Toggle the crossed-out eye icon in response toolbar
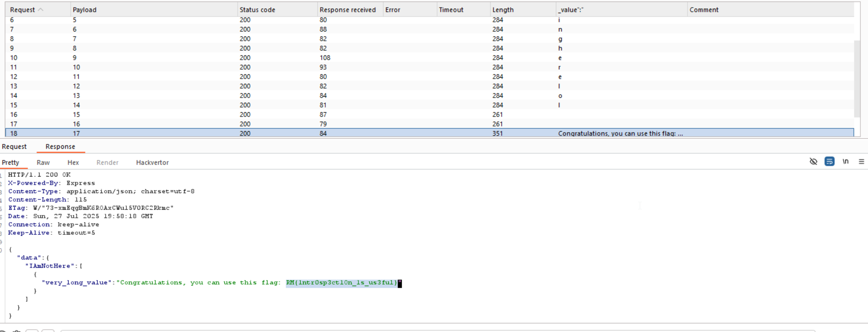868x332 pixels. point(813,162)
